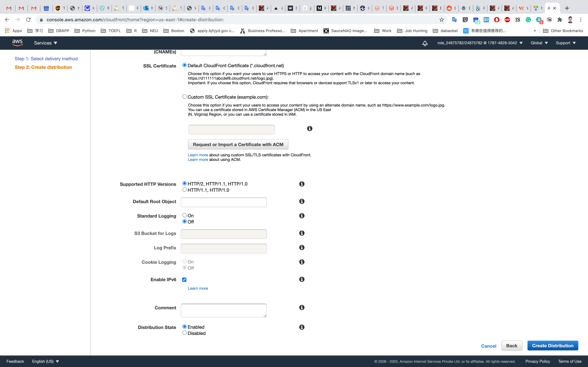
Task: Open the Job Hunting bookmarks folder
Action: click(x=412, y=31)
